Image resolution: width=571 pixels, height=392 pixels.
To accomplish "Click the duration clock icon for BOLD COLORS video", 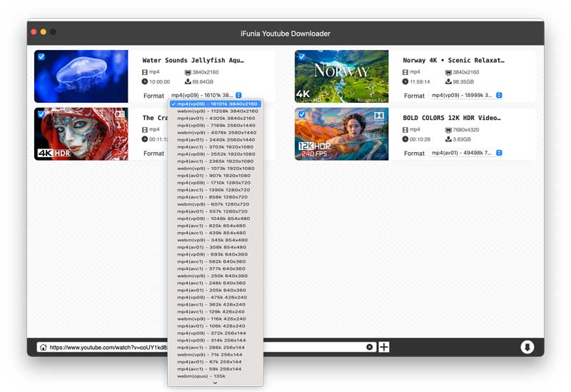I will point(405,139).
